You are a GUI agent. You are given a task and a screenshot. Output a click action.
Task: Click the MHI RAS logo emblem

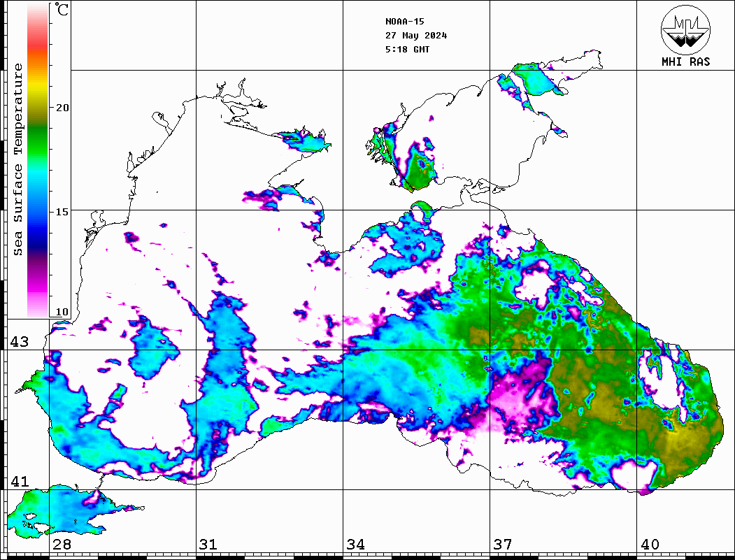point(685,29)
